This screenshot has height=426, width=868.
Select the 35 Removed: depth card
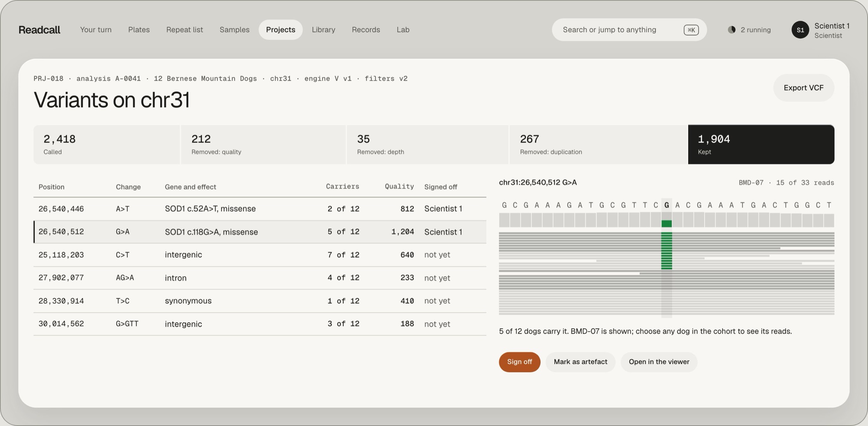pyautogui.click(x=427, y=145)
